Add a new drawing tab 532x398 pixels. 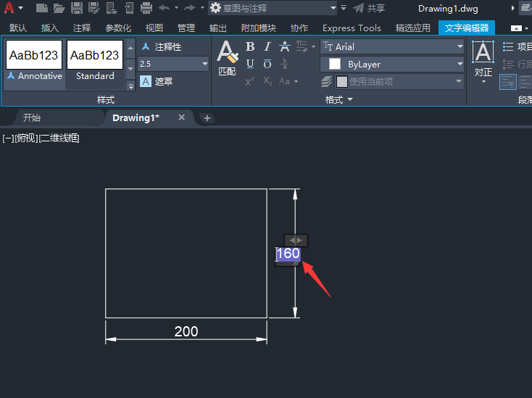coord(207,118)
